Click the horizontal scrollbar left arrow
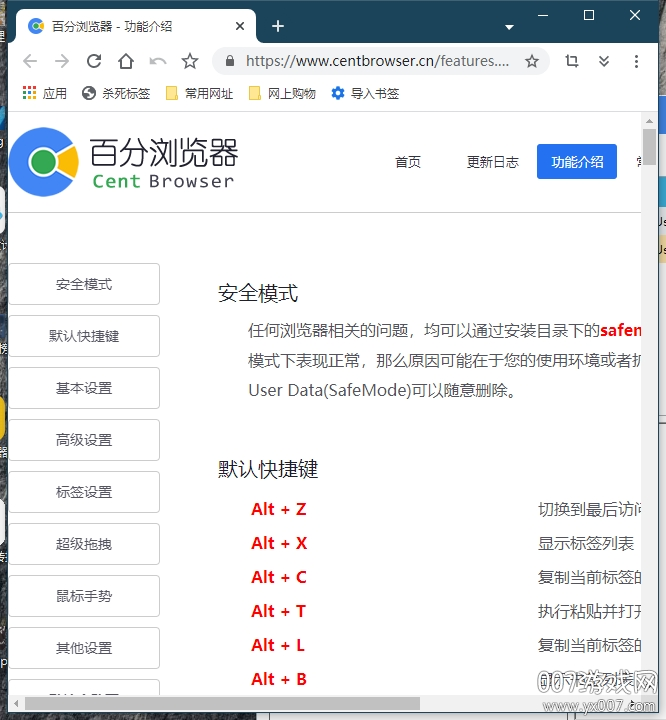 point(16,703)
